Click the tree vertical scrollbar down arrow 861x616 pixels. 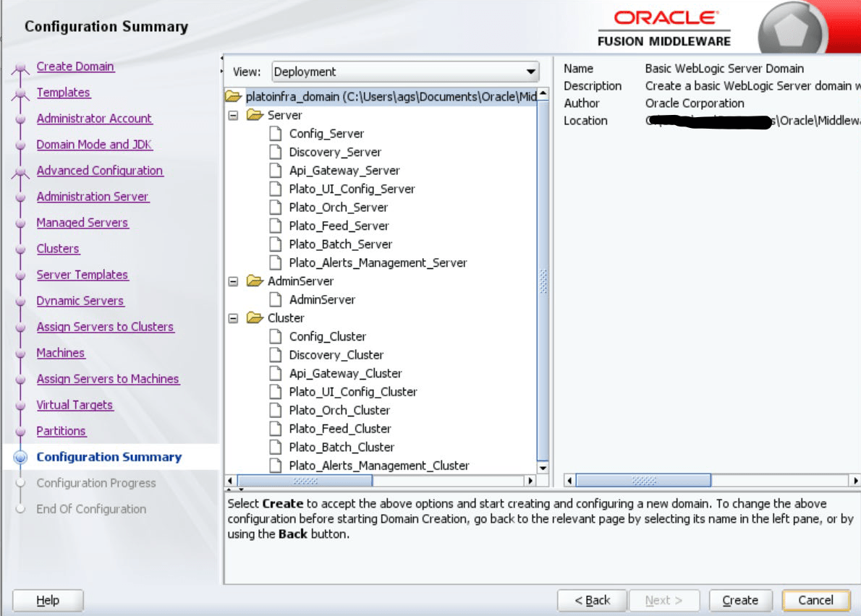tap(543, 468)
